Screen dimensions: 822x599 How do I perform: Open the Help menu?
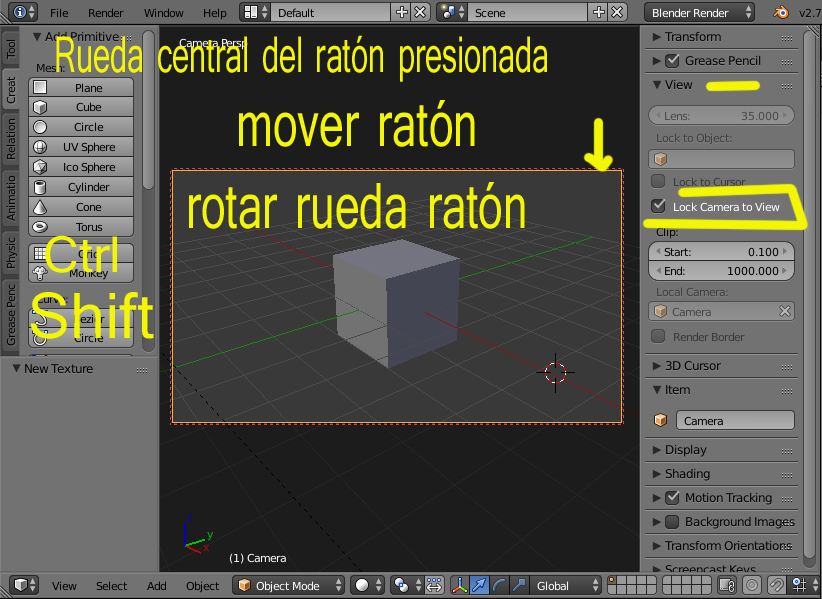(214, 13)
